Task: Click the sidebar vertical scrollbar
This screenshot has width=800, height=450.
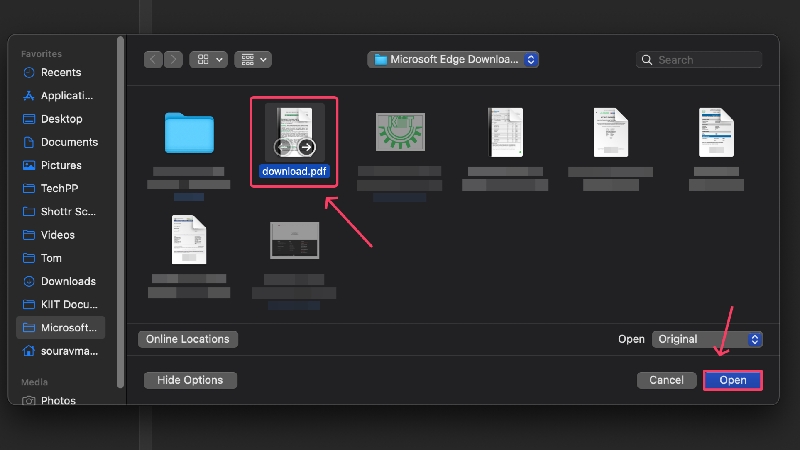Action: (x=121, y=212)
